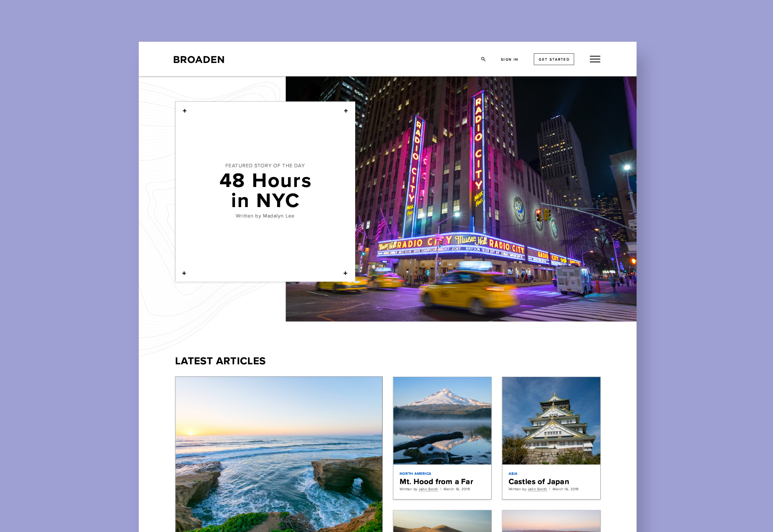The image size is (773, 532).
Task: Click the NORTH AMERICA category label
Action: [x=415, y=473]
